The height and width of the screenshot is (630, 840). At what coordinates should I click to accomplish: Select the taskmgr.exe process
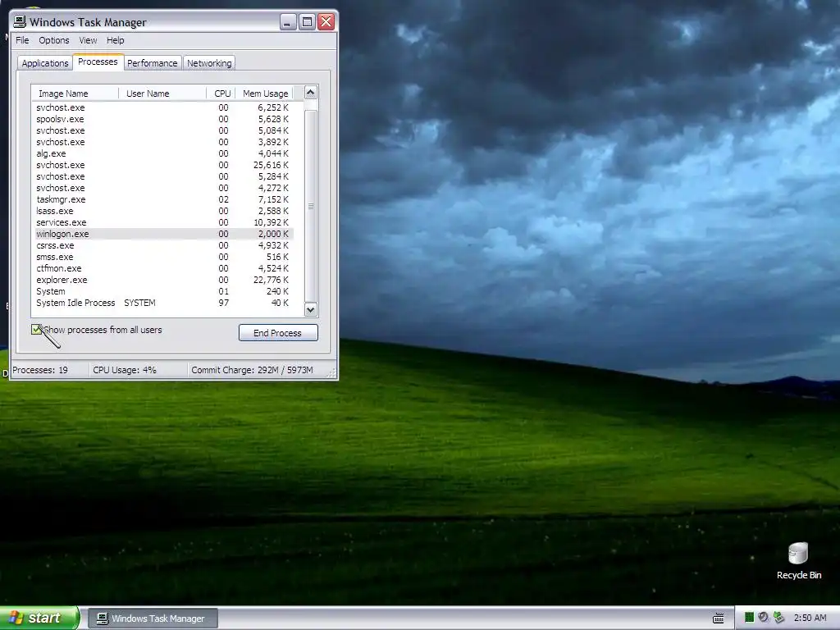pos(163,199)
